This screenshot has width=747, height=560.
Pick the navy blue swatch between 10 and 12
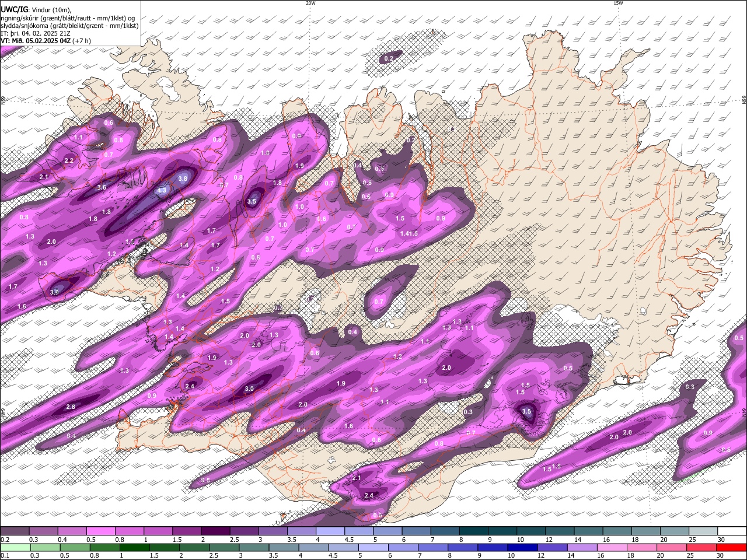click(522, 547)
